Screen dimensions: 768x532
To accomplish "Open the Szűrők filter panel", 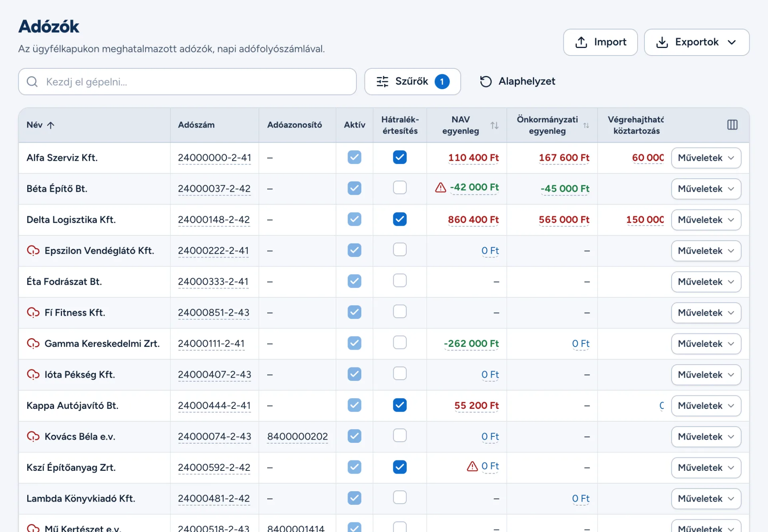I will (412, 82).
